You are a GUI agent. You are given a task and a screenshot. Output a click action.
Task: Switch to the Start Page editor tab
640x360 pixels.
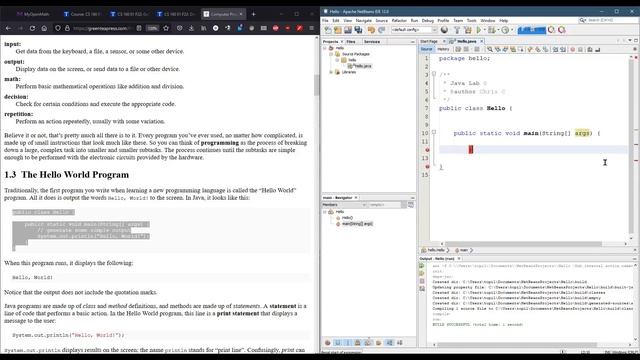click(429, 41)
